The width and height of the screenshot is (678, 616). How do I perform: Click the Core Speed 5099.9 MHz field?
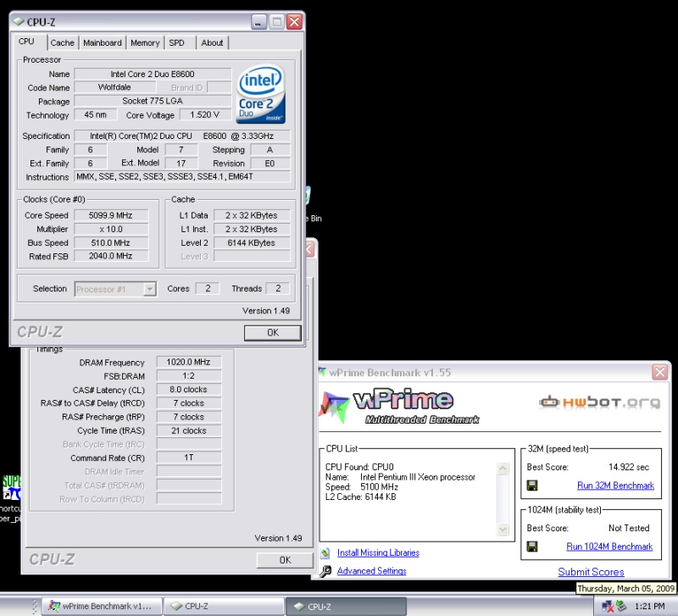coord(111,215)
